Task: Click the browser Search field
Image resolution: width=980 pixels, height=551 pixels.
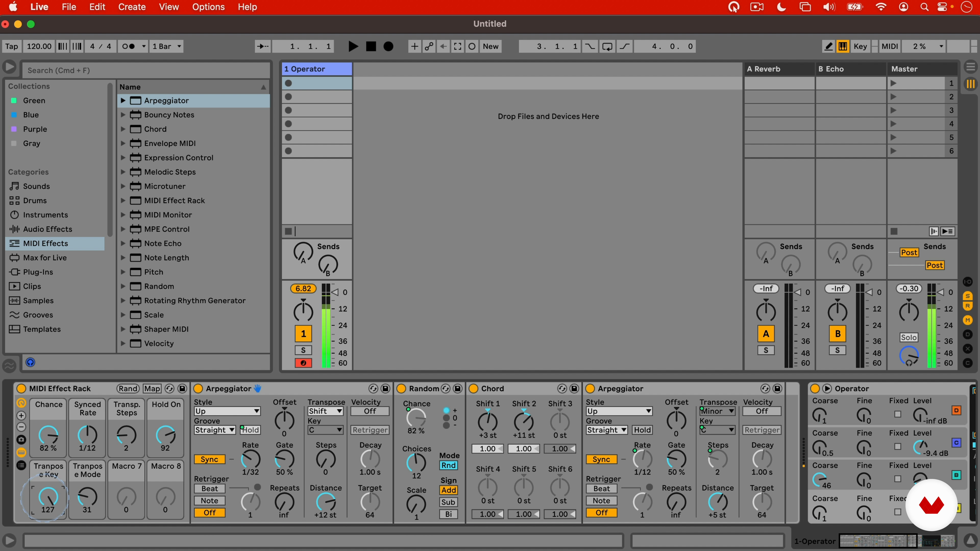Action: 146,70
